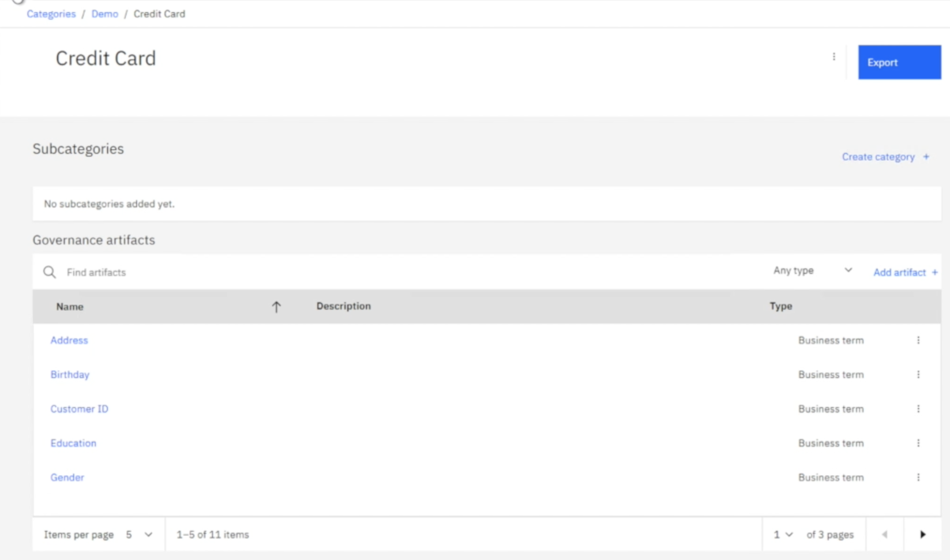The image size is (950, 560).
Task: Navigate to Demo breadcrumb
Action: pyautogui.click(x=105, y=14)
